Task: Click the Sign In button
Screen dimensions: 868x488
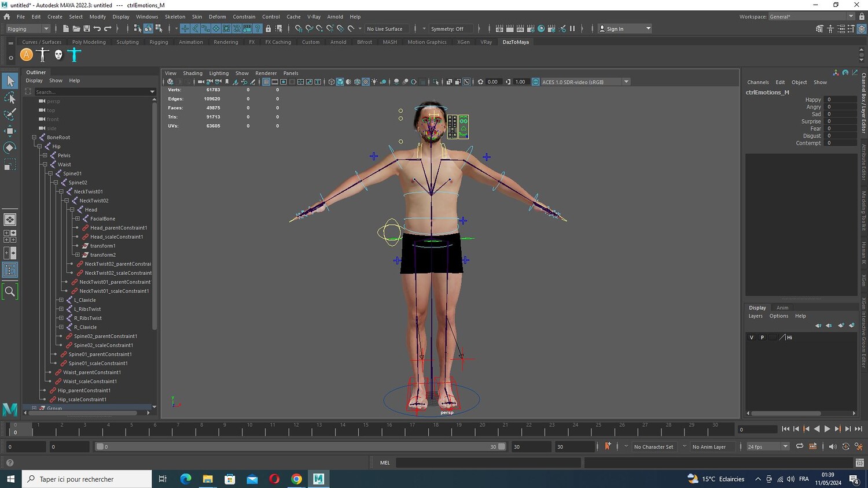Action: (x=624, y=29)
